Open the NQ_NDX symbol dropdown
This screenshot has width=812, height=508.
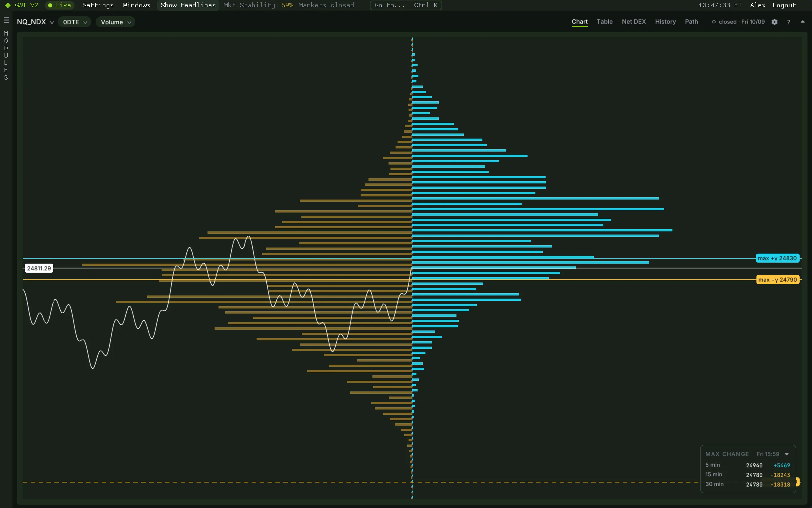tap(35, 22)
